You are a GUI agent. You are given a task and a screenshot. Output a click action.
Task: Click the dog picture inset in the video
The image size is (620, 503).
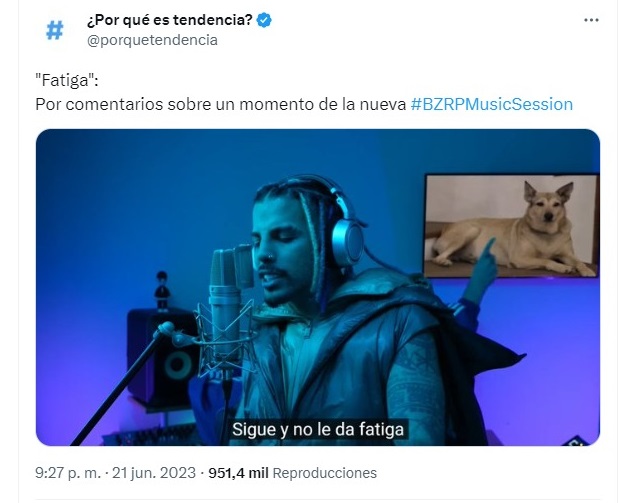[x=511, y=226]
